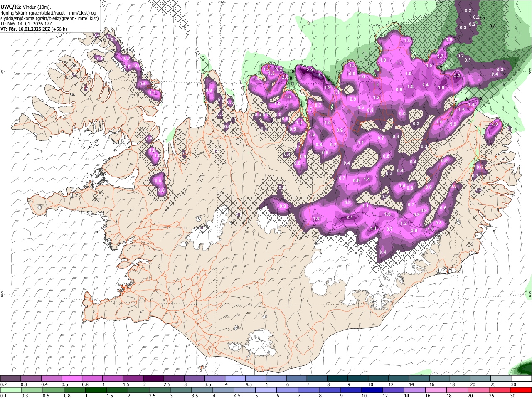Click the 'rigning/skúrir' legend description line
Screen dimensions: 532x399
[x=49, y=12]
